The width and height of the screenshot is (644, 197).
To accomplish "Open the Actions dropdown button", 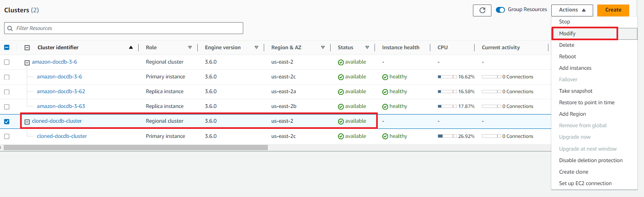I will [x=572, y=10].
